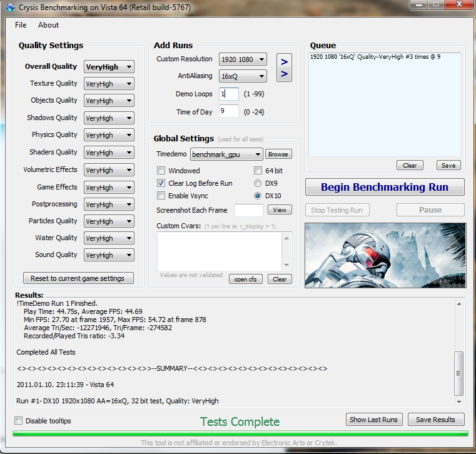The image size is (476, 454).
Task: Click the green progress bar
Action: coord(240,433)
